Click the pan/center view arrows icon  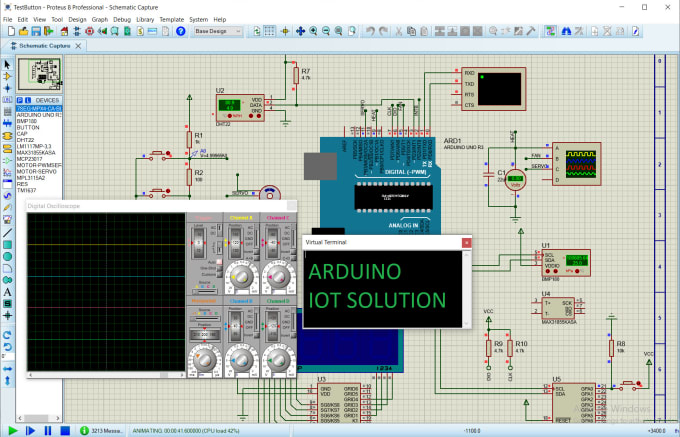coord(300,31)
